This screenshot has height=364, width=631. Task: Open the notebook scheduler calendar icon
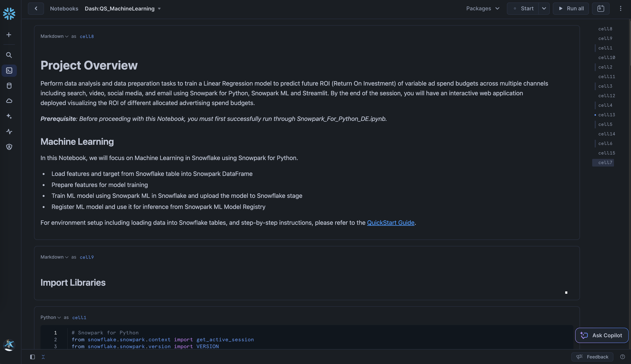pyautogui.click(x=600, y=9)
